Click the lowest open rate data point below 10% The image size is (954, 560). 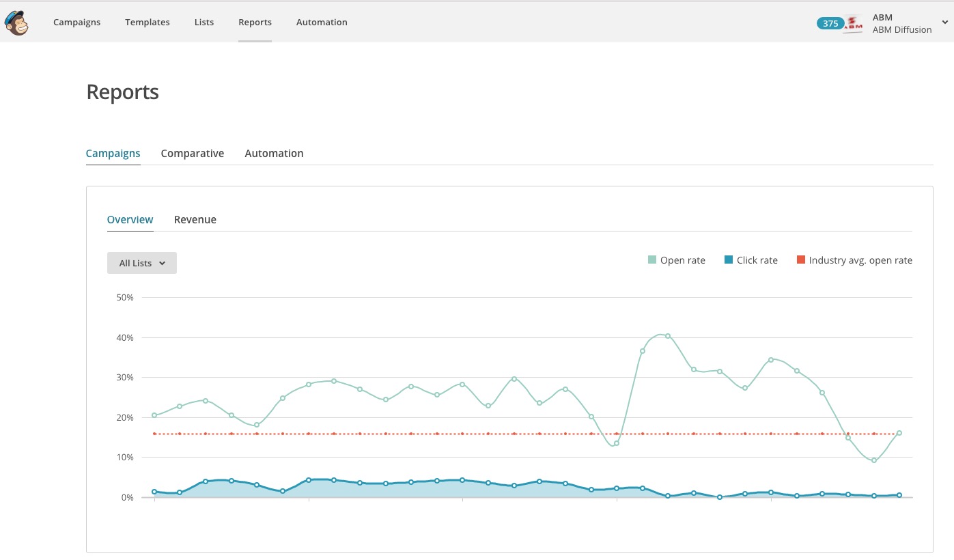point(873,460)
